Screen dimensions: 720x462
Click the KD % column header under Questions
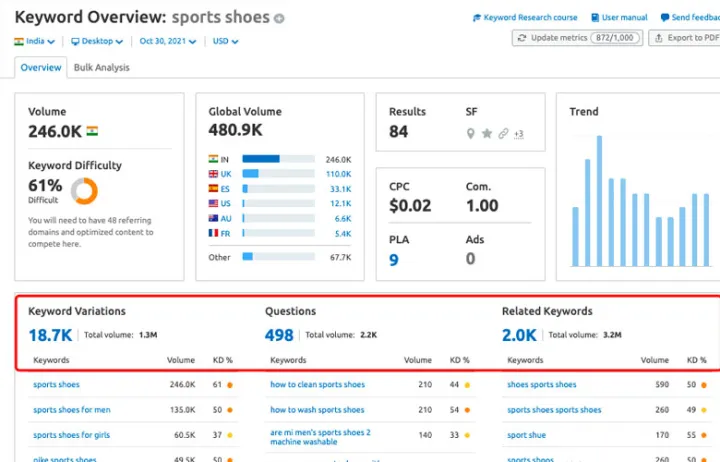pyautogui.click(x=459, y=360)
